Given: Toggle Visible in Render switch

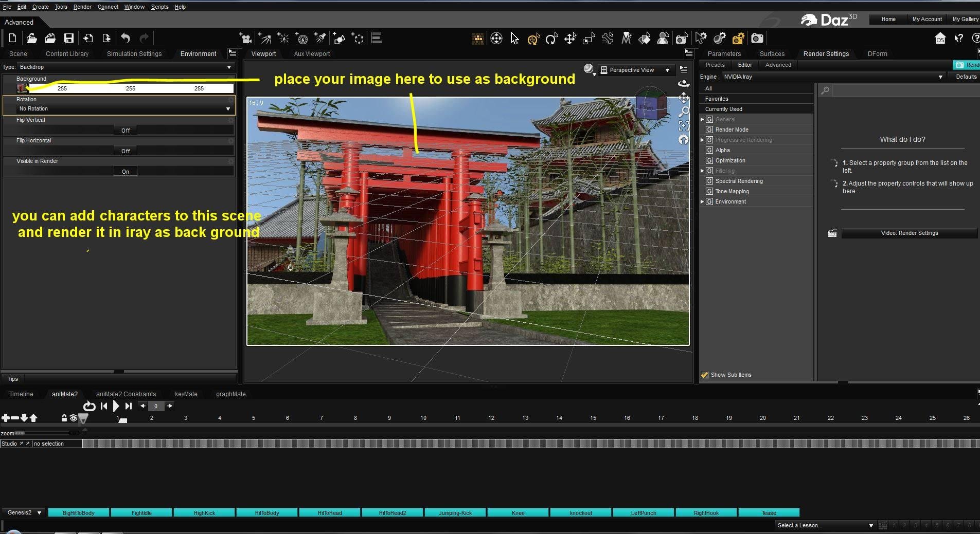Looking at the screenshot, I should click(x=126, y=172).
